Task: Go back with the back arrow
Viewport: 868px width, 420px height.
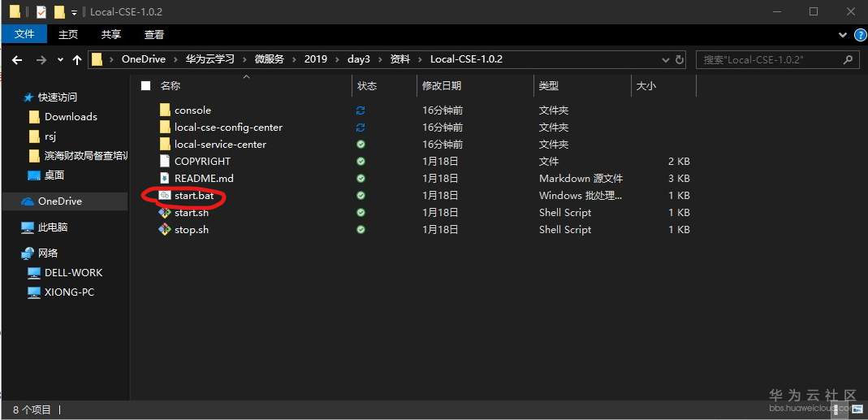Action: [17, 60]
